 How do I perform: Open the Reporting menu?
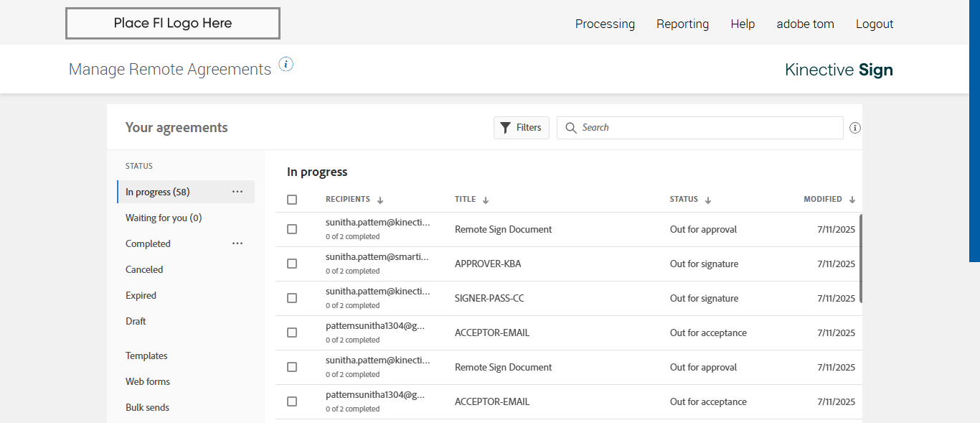pyautogui.click(x=682, y=24)
